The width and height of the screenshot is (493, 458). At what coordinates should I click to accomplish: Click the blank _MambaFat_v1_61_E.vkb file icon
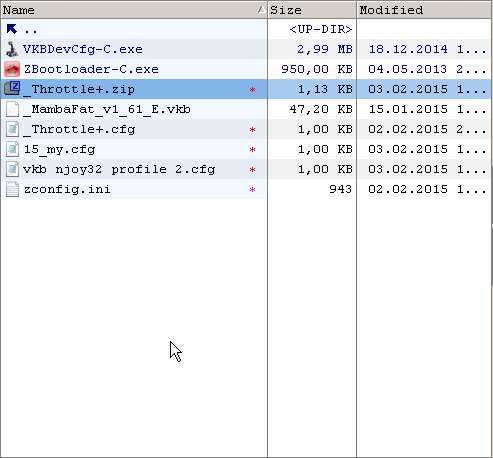(12, 109)
